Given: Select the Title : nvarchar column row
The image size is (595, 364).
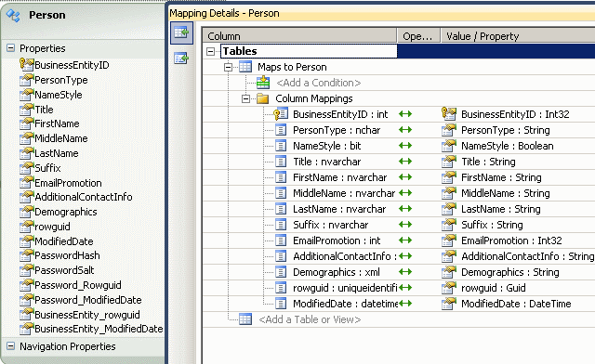Looking at the screenshot, I should coord(326,162).
